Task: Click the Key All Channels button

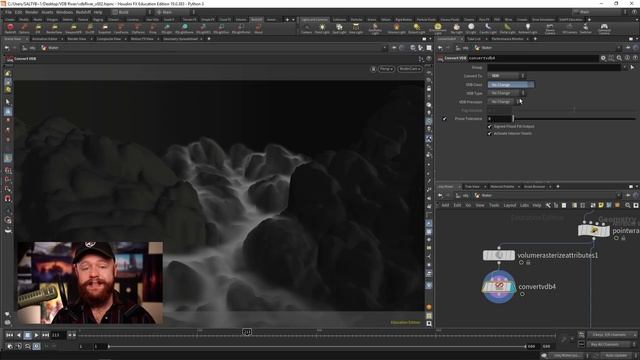Action: [x=611, y=344]
